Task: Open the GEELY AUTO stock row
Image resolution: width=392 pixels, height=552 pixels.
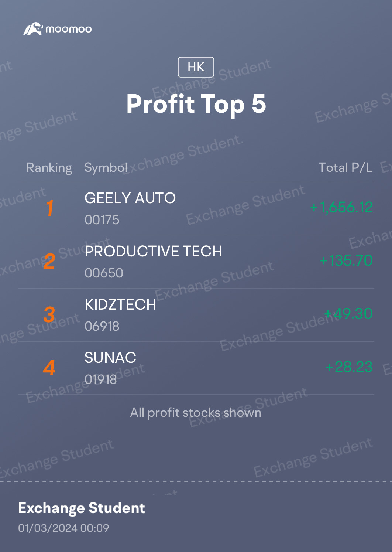Action: tap(196, 208)
